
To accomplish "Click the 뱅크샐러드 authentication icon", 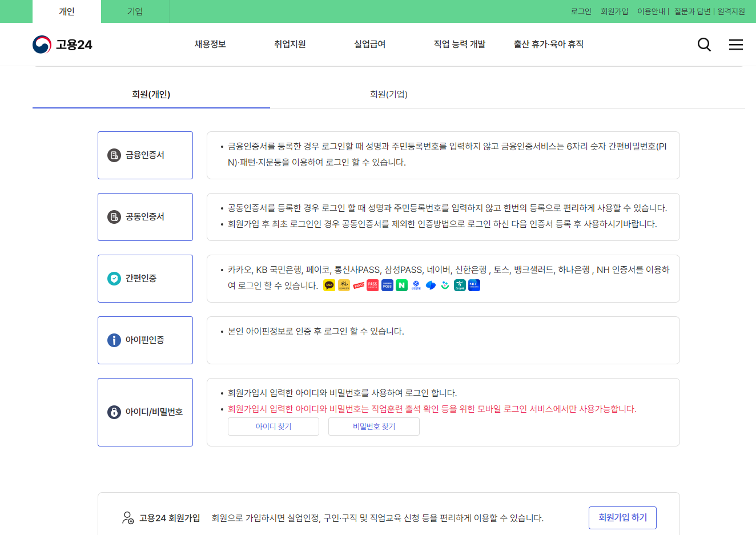I will pyautogui.click(x=445, y=285).
